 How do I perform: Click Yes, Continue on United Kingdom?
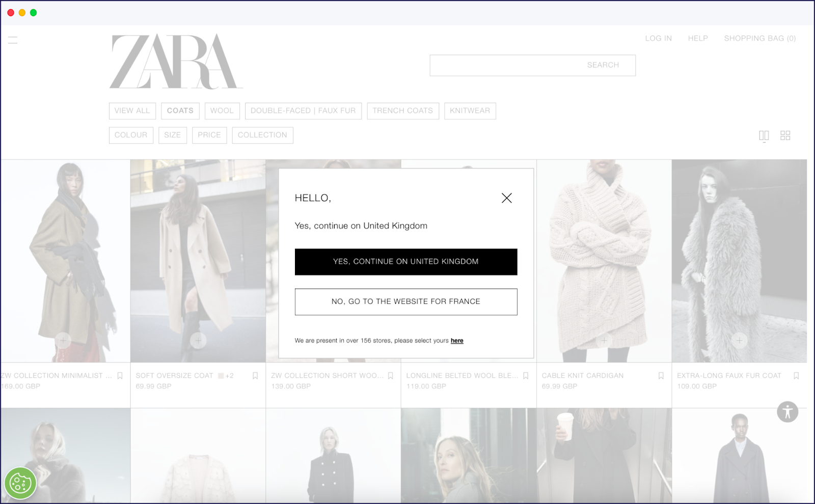(x=405, y=262)
